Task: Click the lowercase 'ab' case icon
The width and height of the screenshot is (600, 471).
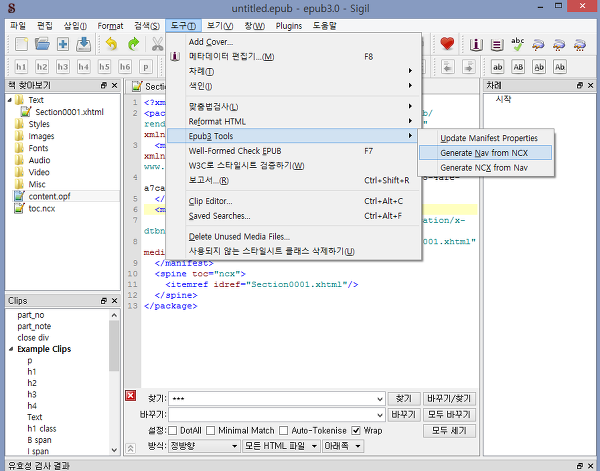Action: click(497, 67)
